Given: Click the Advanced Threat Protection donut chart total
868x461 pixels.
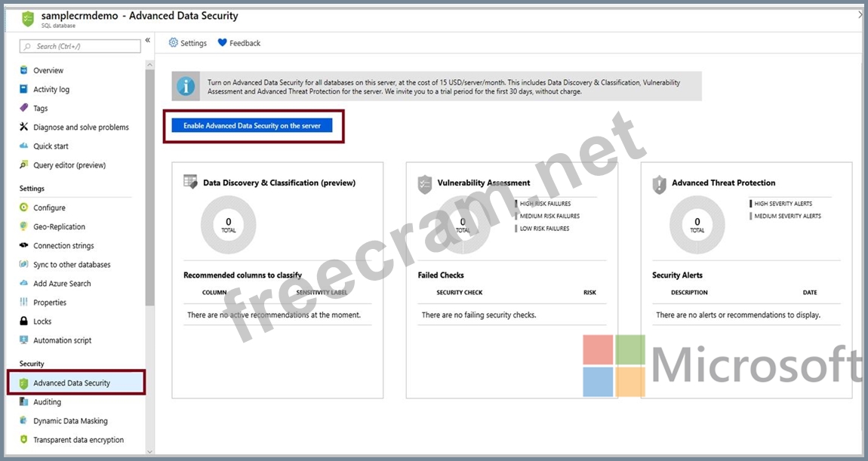Looking at the screenshot, I should (697, 225).
